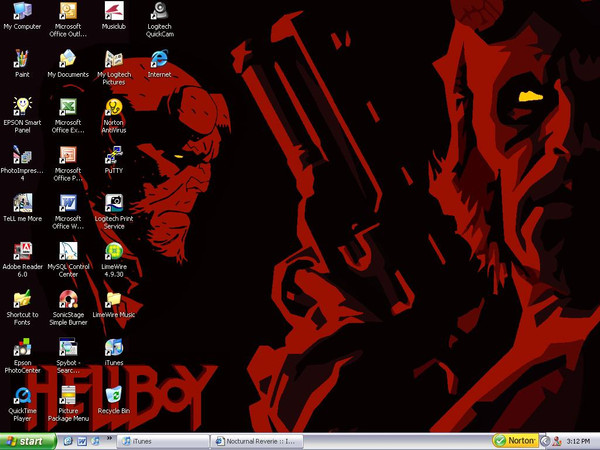The height and width of the screenshot is (450, 600).
Task: Launch the Musiclub shortcut
Action: 114,16
